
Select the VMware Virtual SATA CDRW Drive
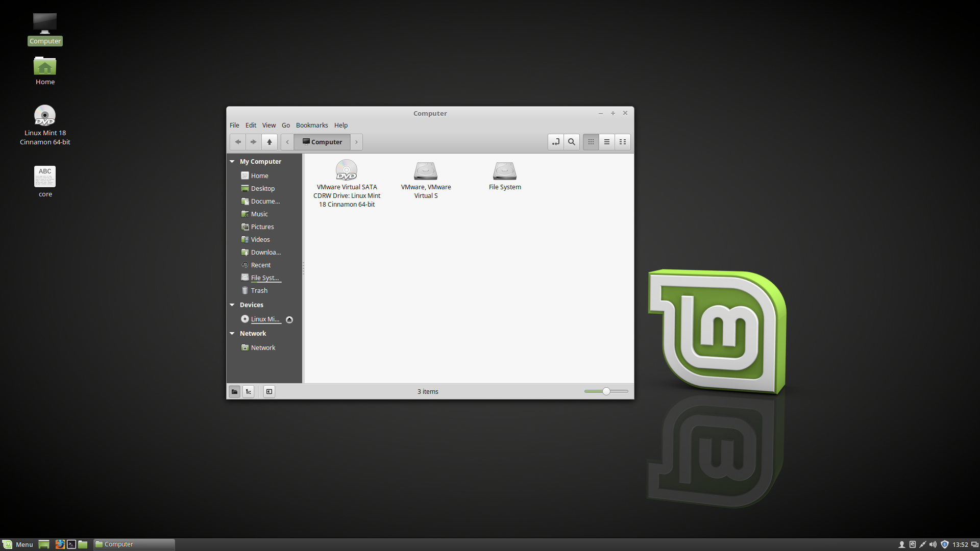tap(347, 183)
